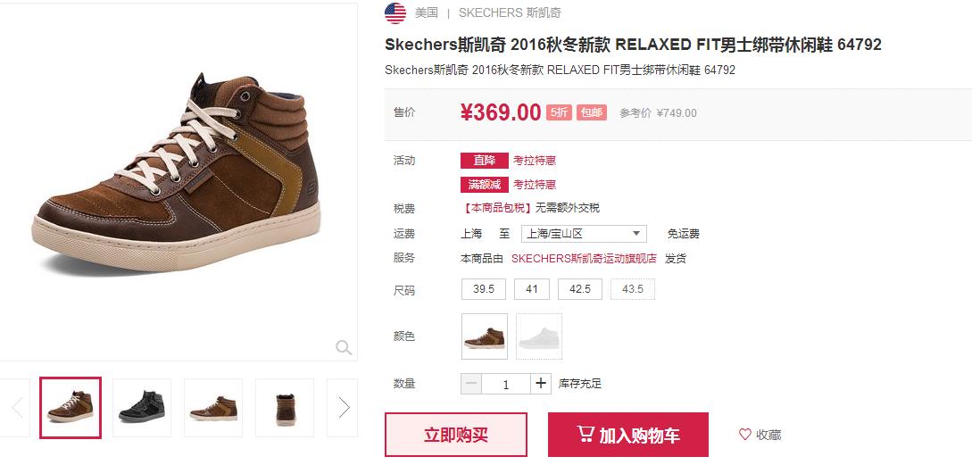Open the 上海/宝山区 shipping destination dropdown
Viewport: 980px width, 465px height.
click(x=584, y=234)
